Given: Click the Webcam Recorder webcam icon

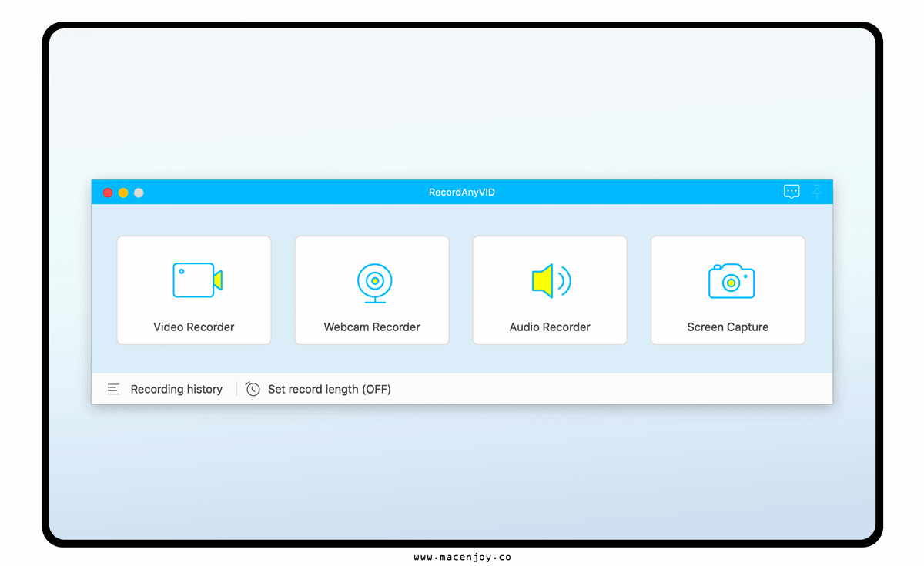Looking at the screenshot, I should pyautogui.click(x=375, y=283).
